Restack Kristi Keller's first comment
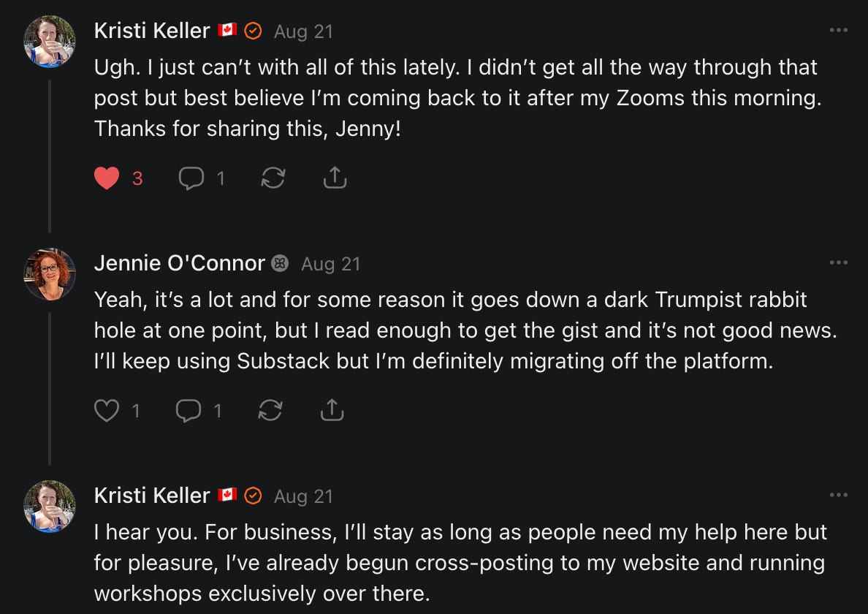The image size is (868, 614). click(273, 178)
